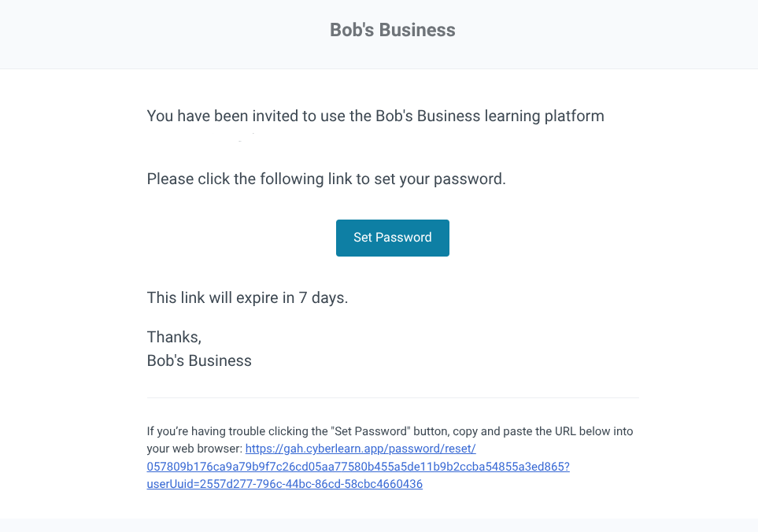Image resolution: width=758 pixels, height=532 pixels.
Task: Click the quoted "Set Password" text in footer
Action: tap(370, 431)
